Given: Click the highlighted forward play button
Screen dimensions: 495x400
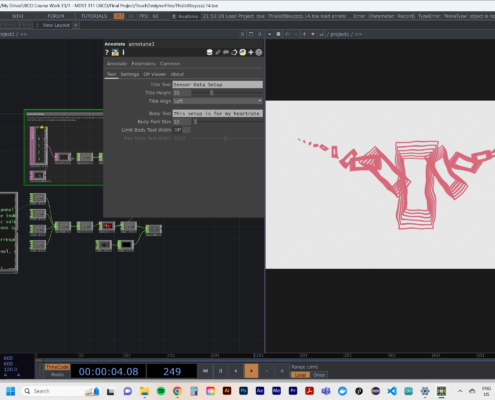Looking at the screenshot, I should [x=251, y=371].
